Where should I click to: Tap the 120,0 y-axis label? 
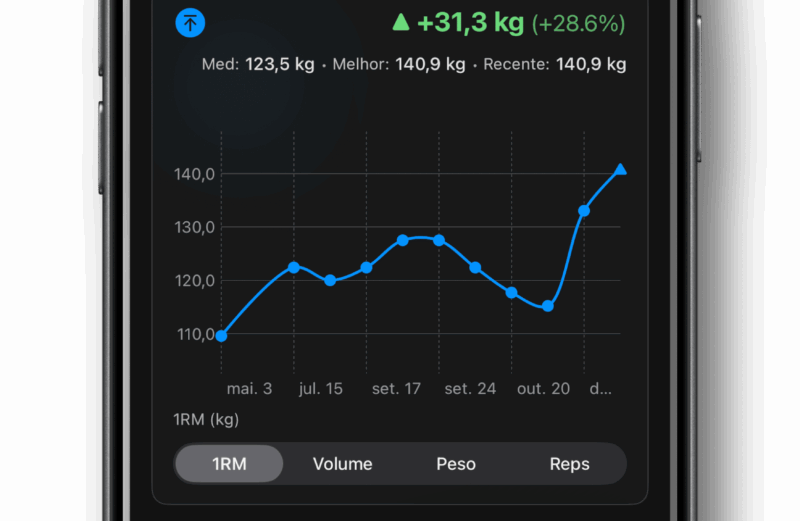click(x=194, y=281)
